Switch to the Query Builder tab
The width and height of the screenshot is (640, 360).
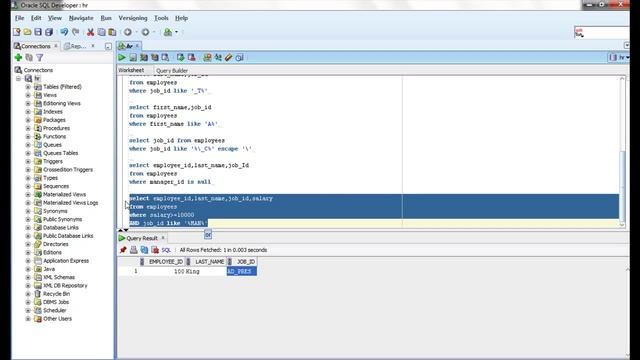pos(172,71)
